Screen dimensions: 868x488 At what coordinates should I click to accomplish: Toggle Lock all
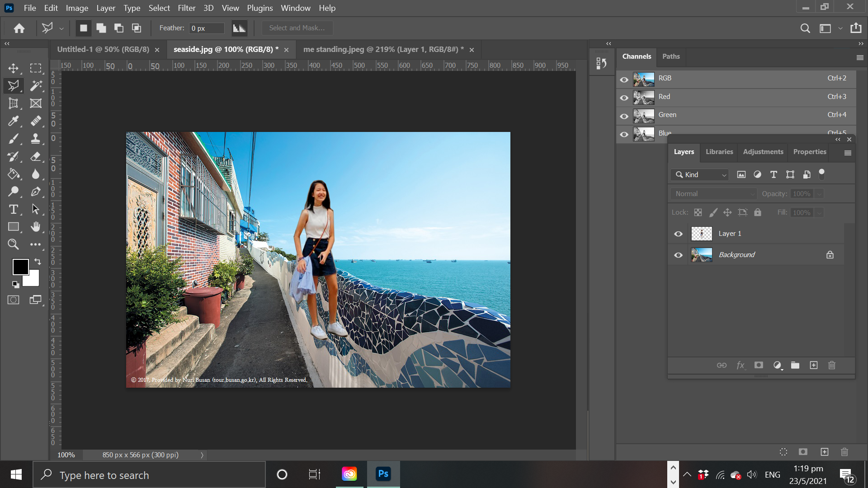coord(758,212)
